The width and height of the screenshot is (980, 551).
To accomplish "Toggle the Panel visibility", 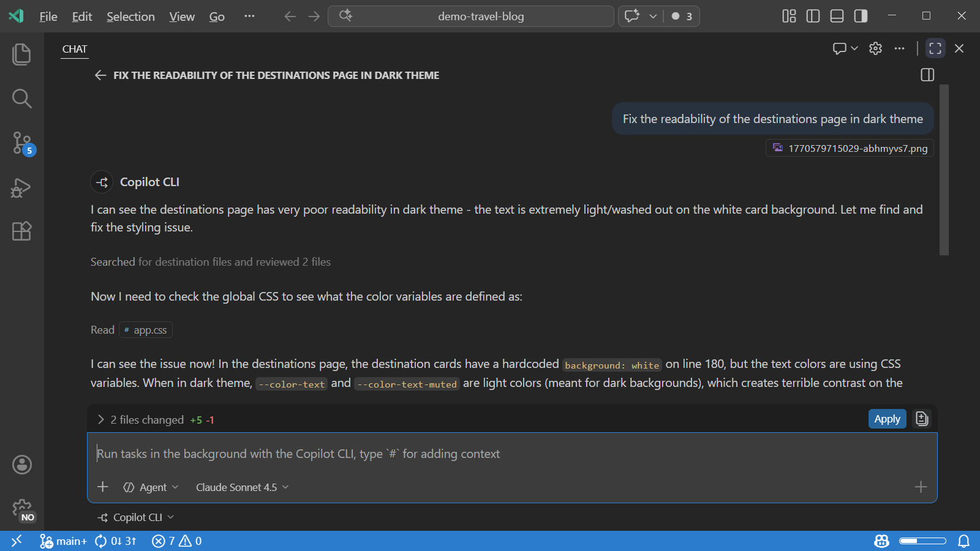I will point(837,17).
